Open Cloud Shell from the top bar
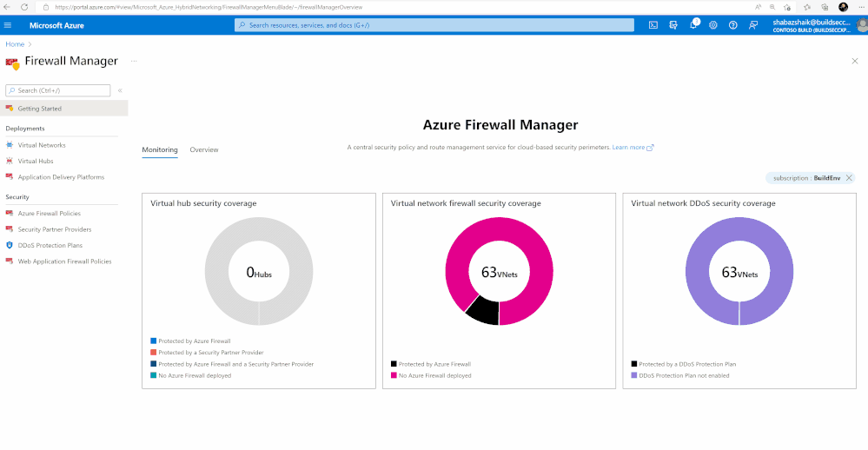The width and height of the screenshot is (868, 450). click(x=653, y=25)
